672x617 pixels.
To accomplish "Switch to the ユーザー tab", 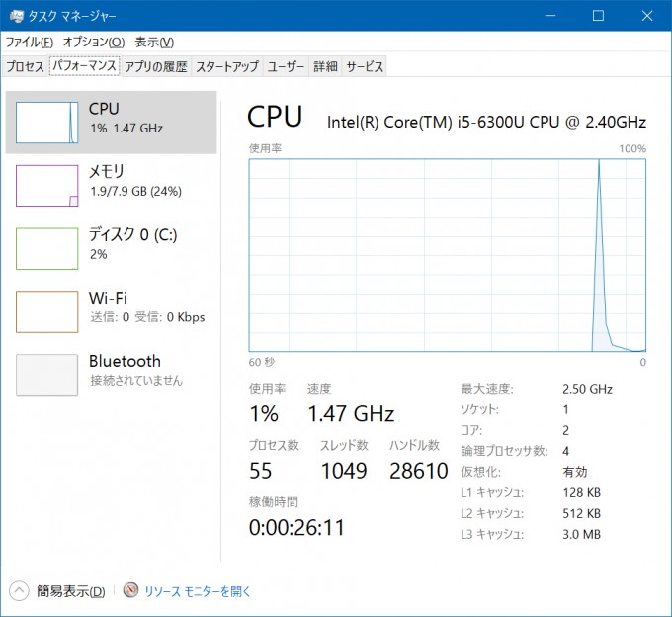I will pos(286,66).
